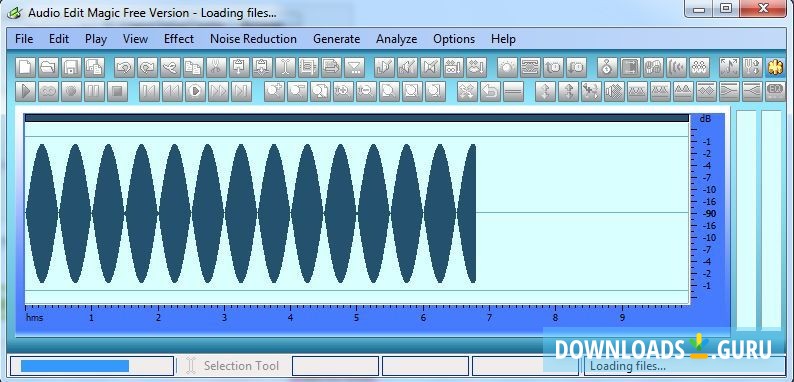Redo the last edit

147,67
